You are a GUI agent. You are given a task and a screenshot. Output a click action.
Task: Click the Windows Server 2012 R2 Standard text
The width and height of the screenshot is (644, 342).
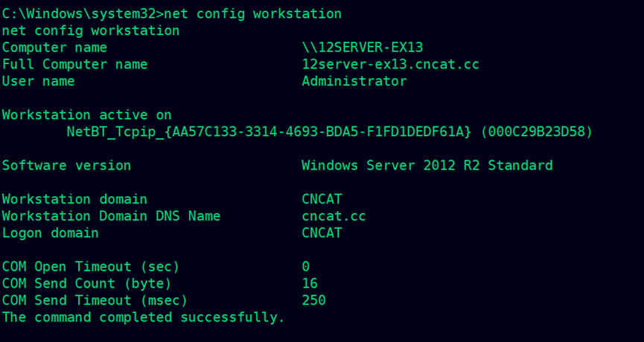tap(427, 165)
